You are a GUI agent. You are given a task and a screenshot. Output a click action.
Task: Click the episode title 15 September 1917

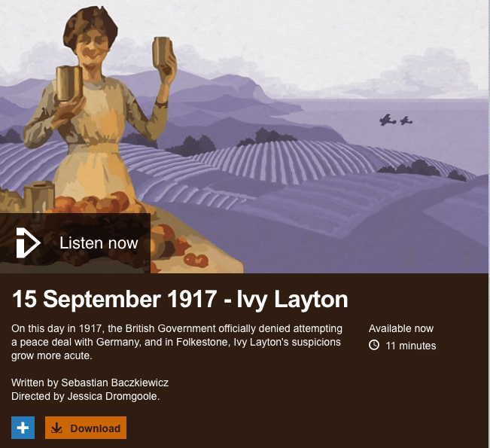114,300
